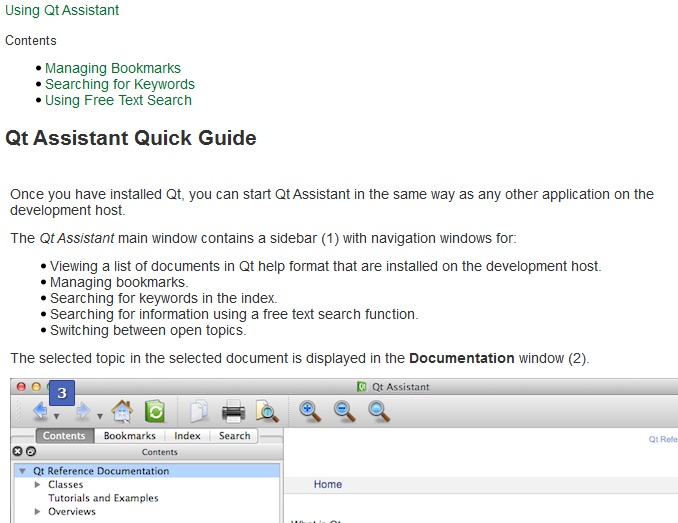The height and width of the screenshot is (523, 678).
Task: Select Tutorials and Examples in the tree
Action: pos(103,498)
